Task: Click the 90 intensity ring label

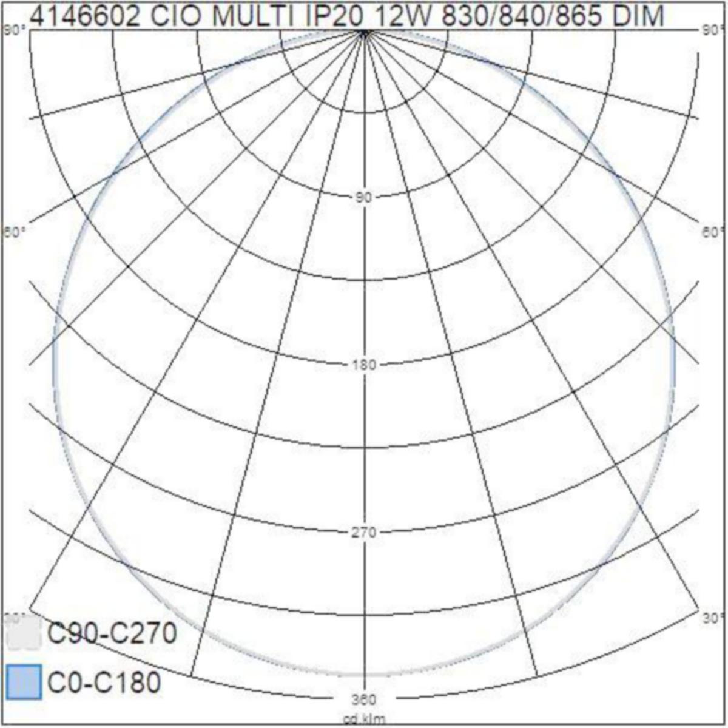Action: click(364, 197)
